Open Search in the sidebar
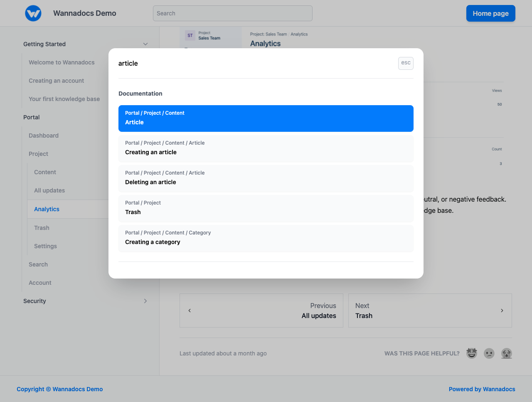532x402 pixels. tap(38, 264)
